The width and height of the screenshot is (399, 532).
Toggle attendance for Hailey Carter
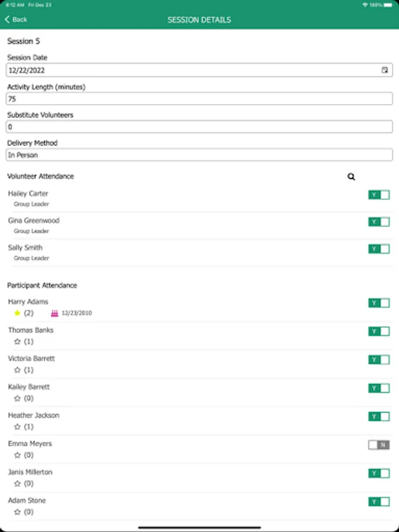379,195
